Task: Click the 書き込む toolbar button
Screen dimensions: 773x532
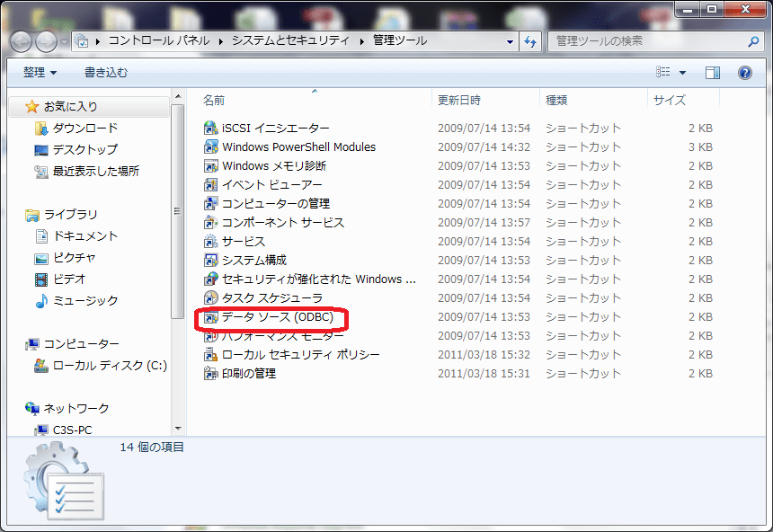Action: pos(106,73)
